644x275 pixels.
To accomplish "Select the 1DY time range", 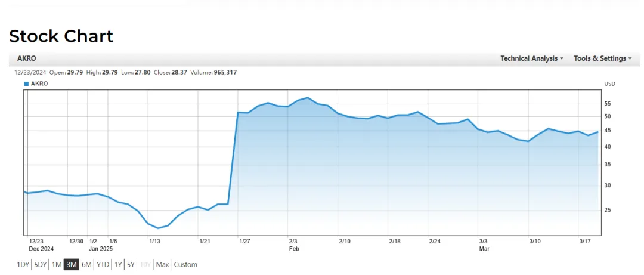I will tap(23, 264).
